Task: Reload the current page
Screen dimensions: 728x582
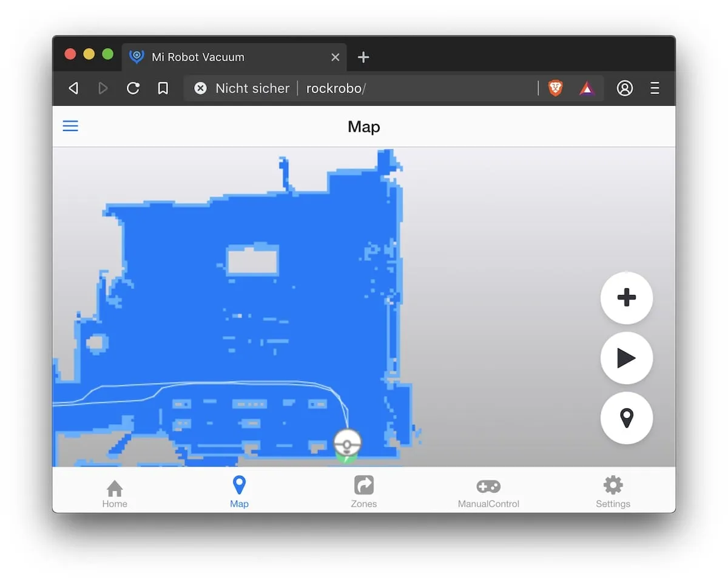Action: click(133, 89)
